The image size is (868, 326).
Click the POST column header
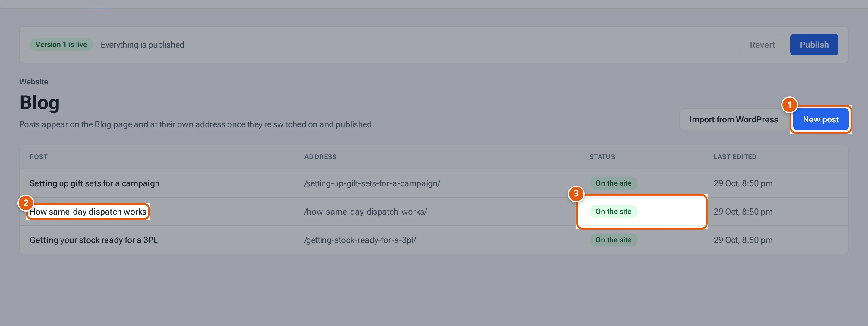[x=38, y=157]
